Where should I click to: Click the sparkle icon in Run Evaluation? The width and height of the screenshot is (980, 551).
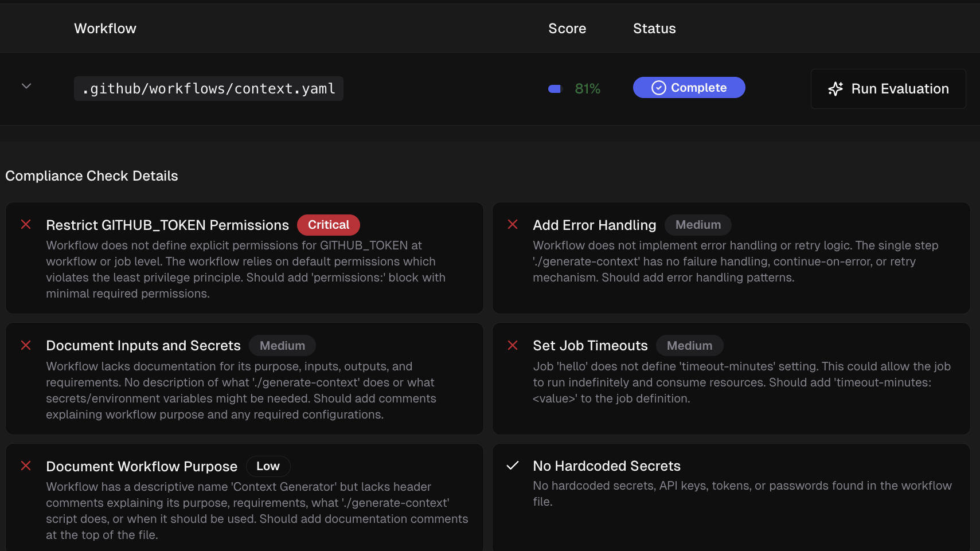(x=835, y=89)
